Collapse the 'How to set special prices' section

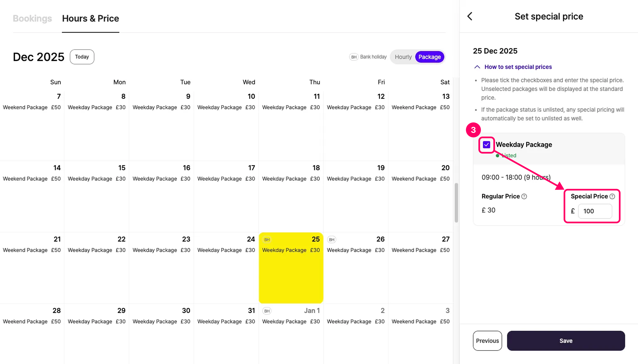(x=518, y=67)
